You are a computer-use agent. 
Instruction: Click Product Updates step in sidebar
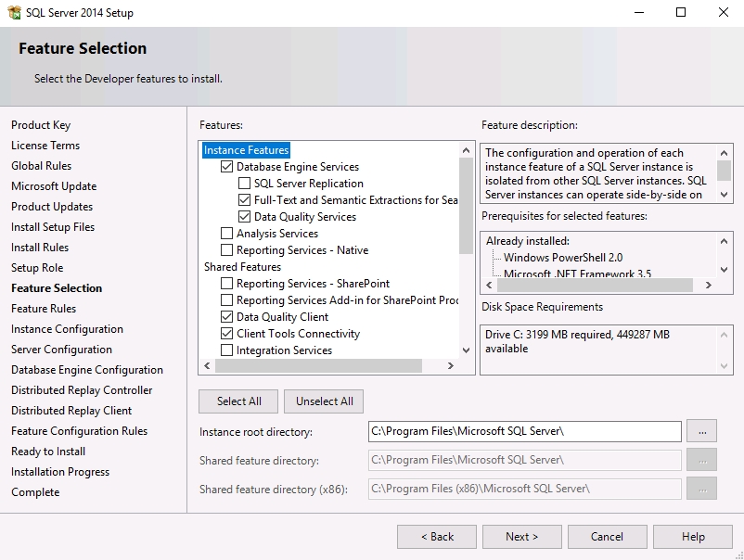[x=52, y=206]
